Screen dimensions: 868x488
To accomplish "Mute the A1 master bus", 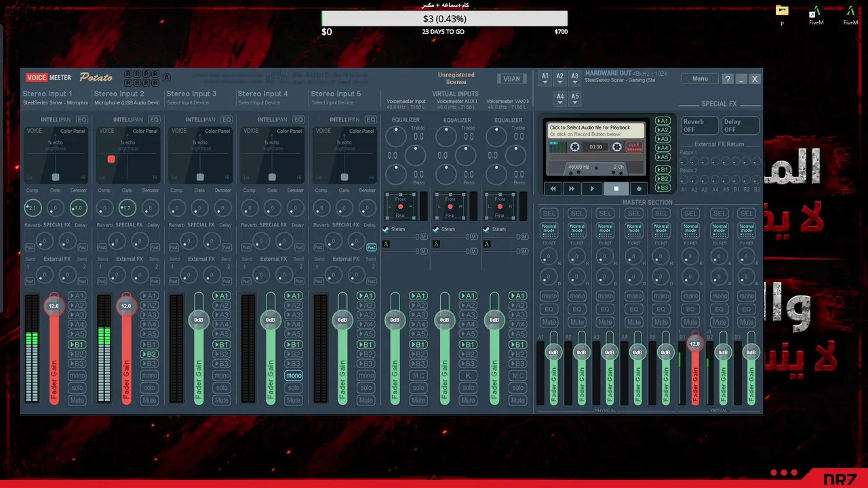I will point(549,322).
